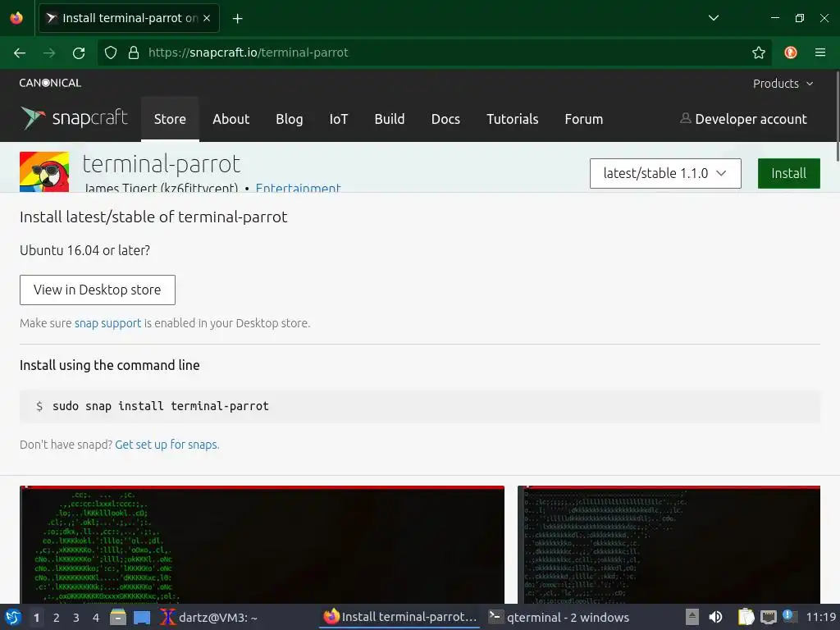Open the network connection tray icon
Viewport: 840px width, 630px height.
coord(768,617)
